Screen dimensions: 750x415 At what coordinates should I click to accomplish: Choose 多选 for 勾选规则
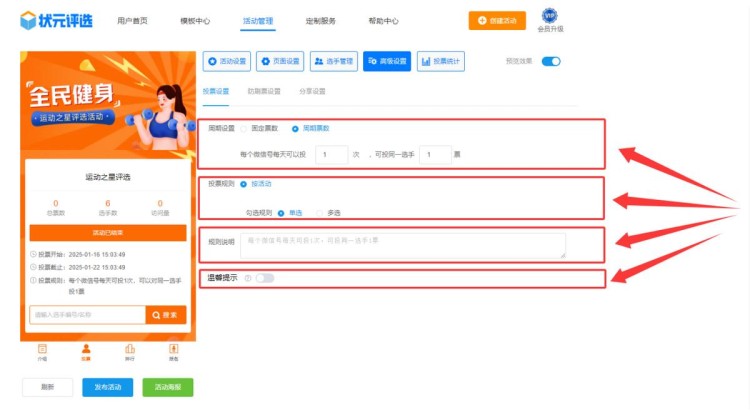pyautogui.click(x=319, y=212)
